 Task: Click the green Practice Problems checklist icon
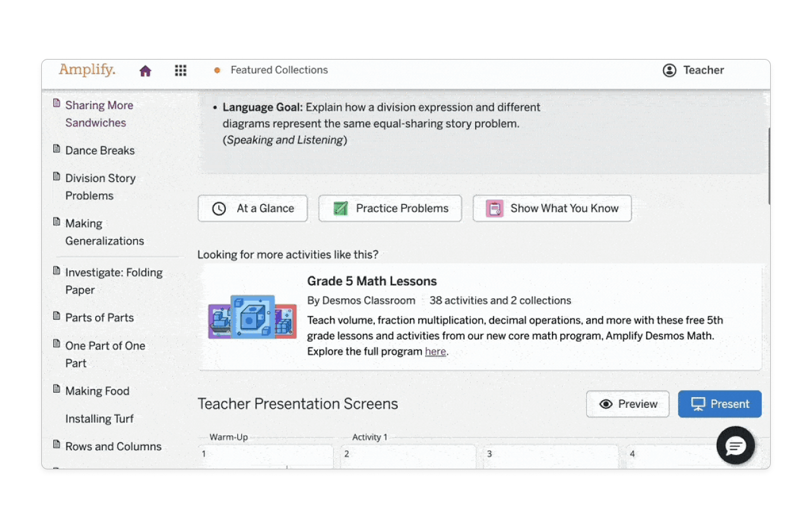point(341,208)
